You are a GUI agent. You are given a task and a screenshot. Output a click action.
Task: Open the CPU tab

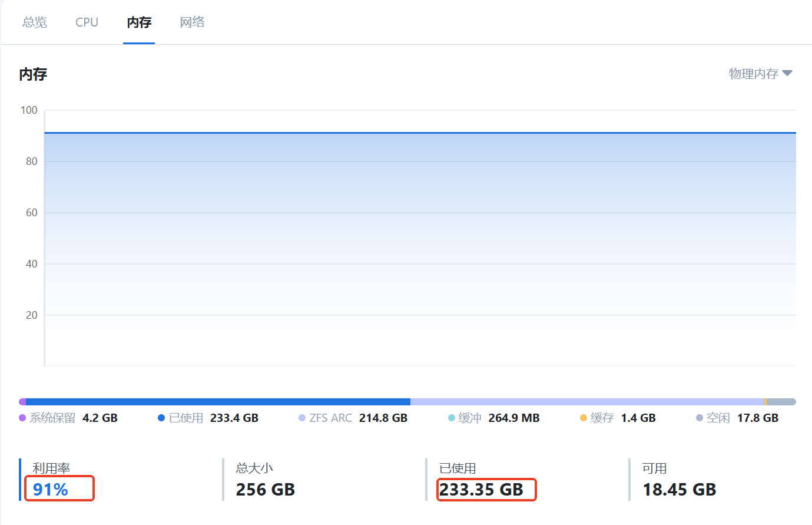pos(87,22)
